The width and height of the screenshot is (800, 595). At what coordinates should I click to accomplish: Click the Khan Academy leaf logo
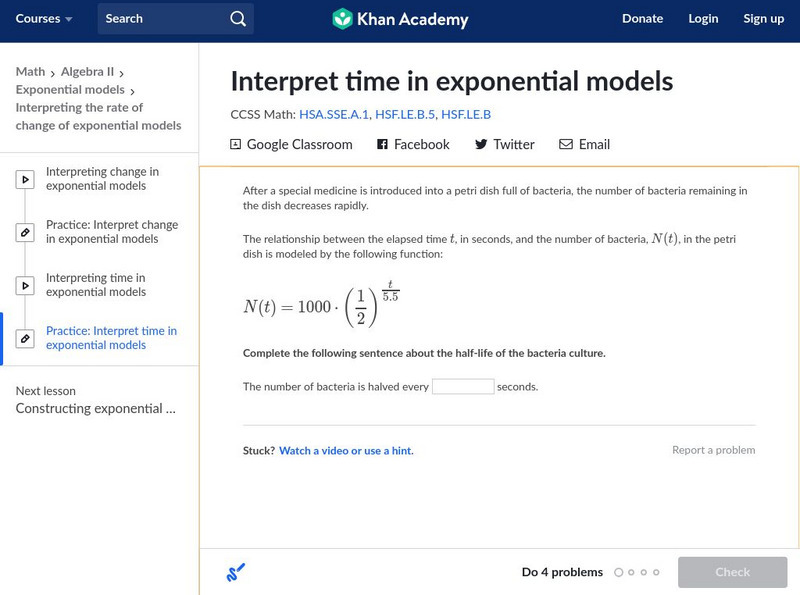click(342, 19)
